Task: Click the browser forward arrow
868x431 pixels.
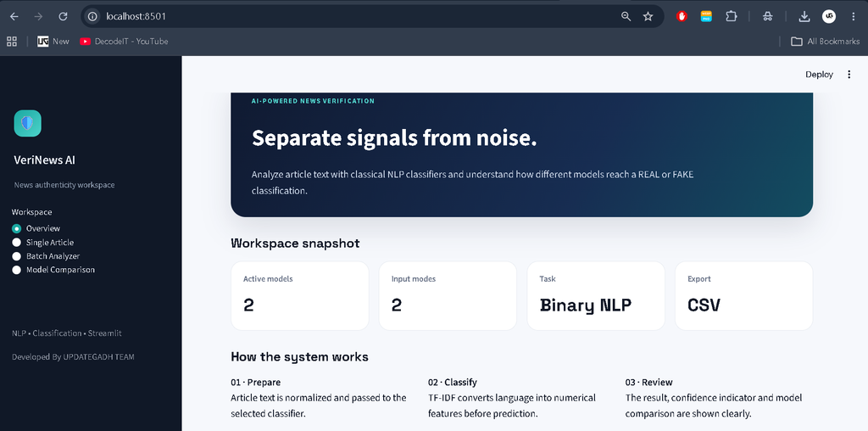Action: tap(38, 17)
